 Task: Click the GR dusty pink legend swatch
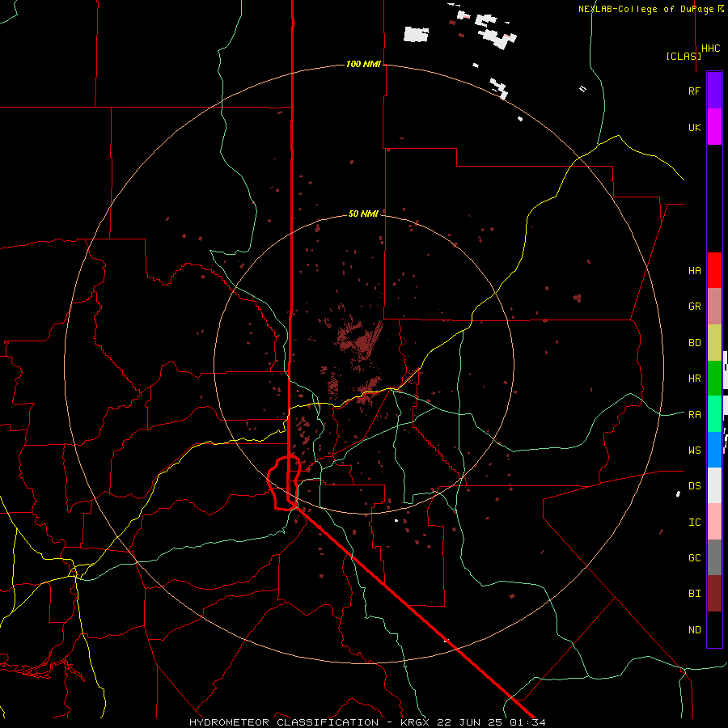[714, 307]
